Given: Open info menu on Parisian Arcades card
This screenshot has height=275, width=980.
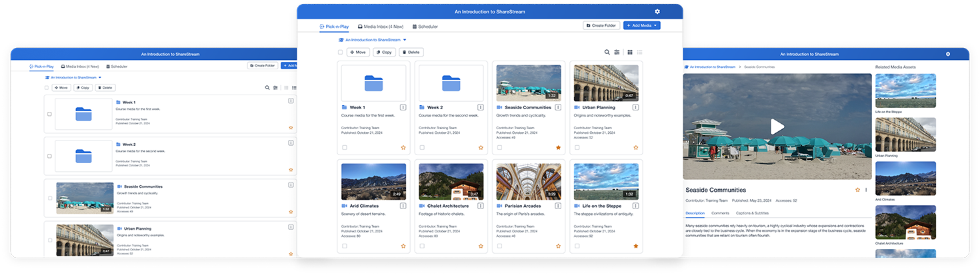Looking at the screenshot, I should (558, 206).
